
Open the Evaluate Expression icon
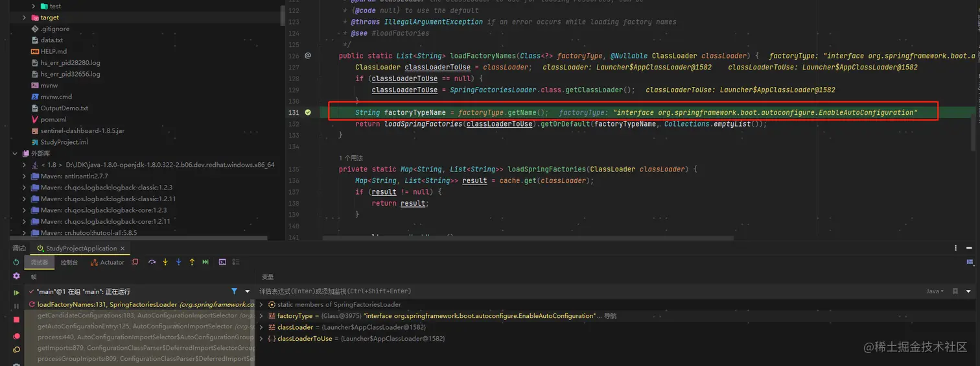[222, 262]
